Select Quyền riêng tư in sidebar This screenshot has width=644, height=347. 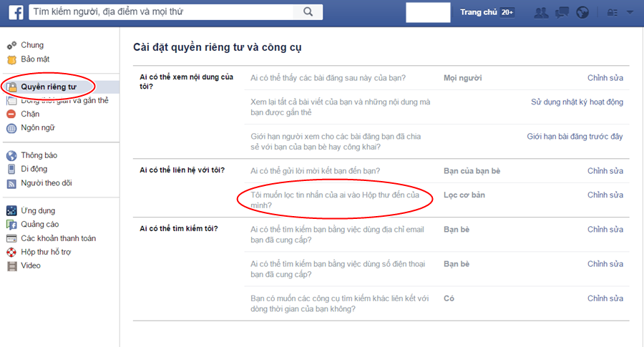[x=49, y=87]
